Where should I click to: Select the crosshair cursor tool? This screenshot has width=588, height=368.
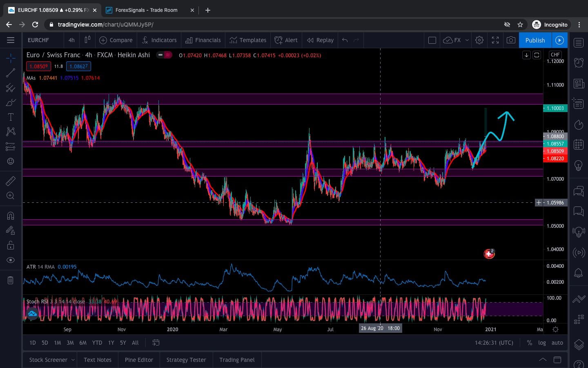11,58
